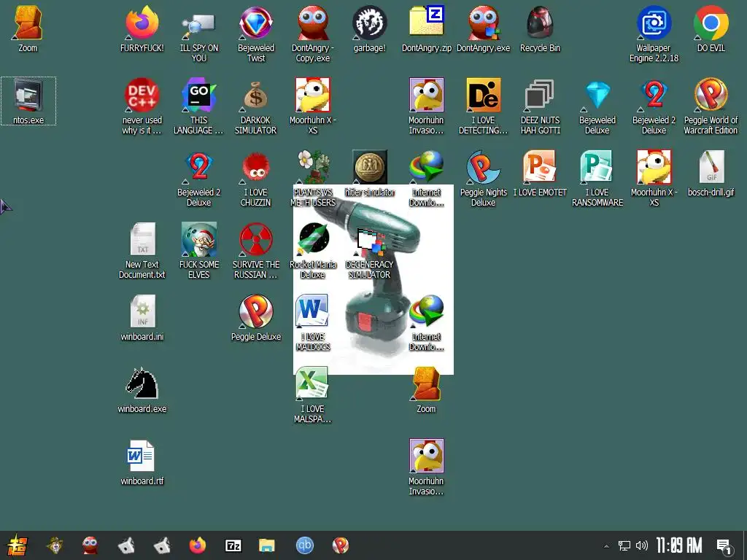Screen dimensions: 747x560
Task: Open Peggle World of Warcraft Edition
Action: click(711, 106)
